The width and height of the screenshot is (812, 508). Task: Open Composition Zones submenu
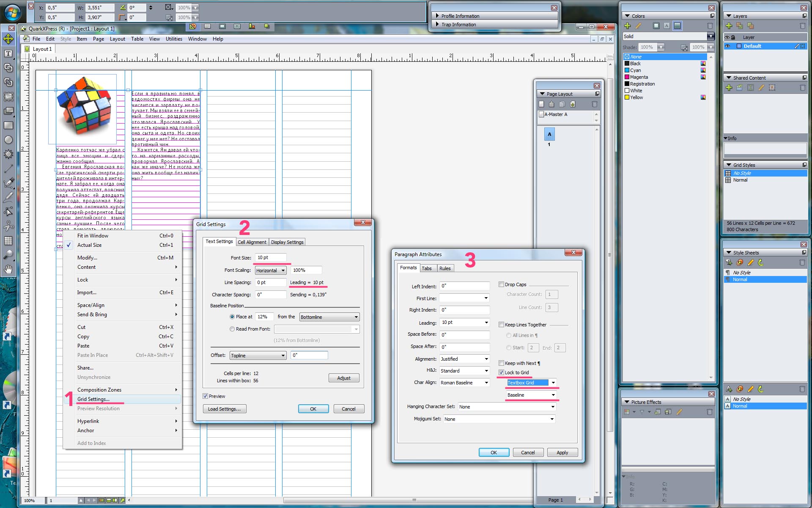pyautogui.click(x=123, y=390)
